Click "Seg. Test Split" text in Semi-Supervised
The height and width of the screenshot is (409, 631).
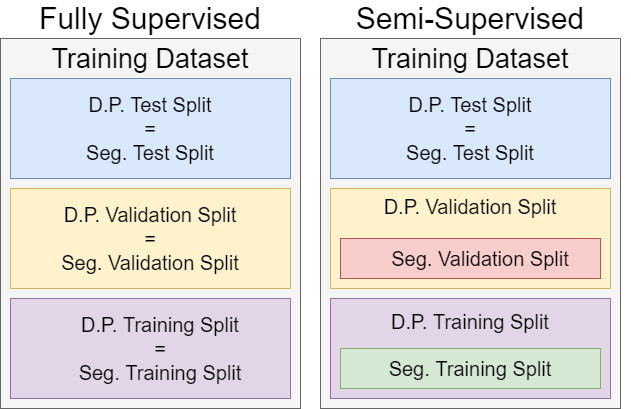[x=470, y=154]
